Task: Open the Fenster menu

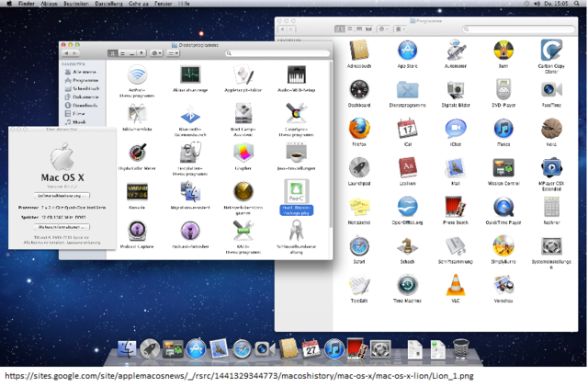Action: [x=163, y=4]
